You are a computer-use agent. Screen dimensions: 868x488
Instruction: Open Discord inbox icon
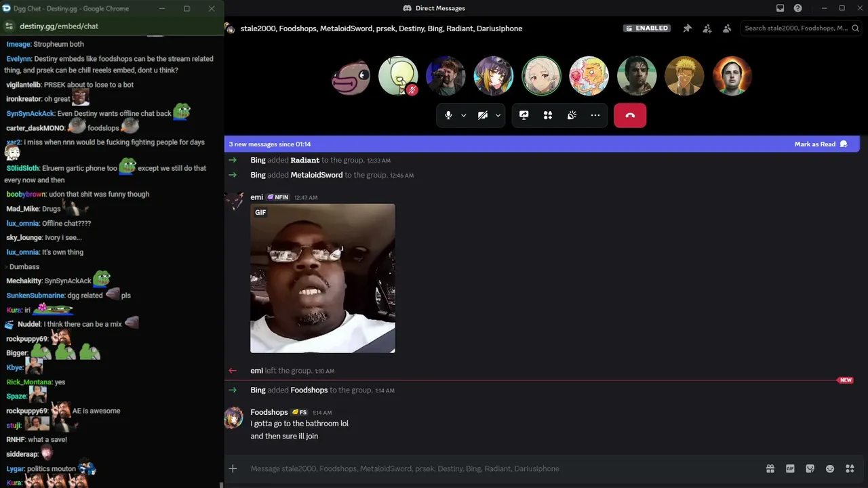pyautogui.click(x=780, y=8)
